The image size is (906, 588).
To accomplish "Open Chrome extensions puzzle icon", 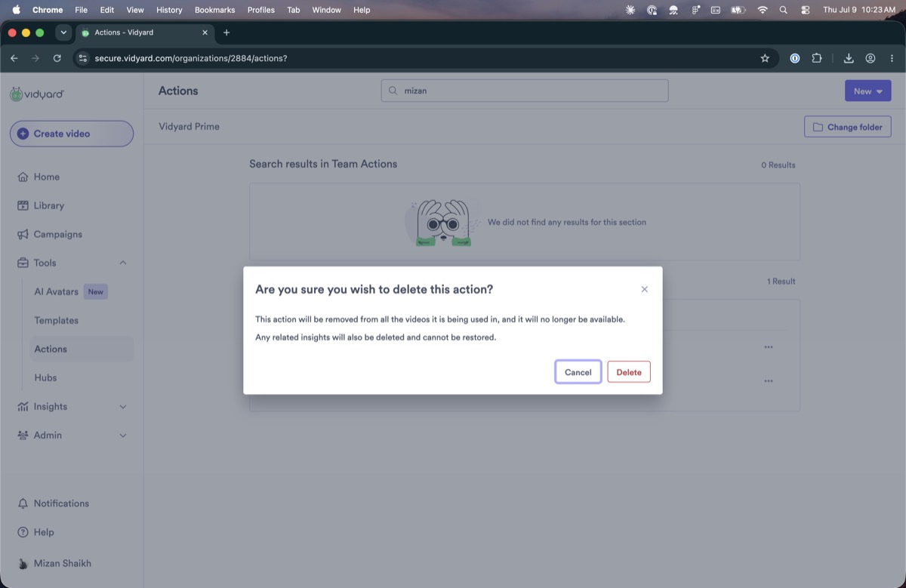I will click(816, 58).
